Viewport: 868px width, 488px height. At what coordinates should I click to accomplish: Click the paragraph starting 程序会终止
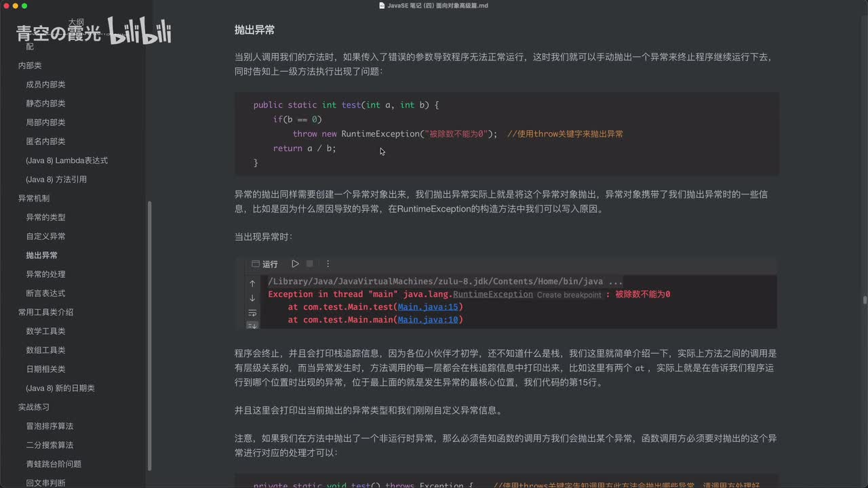[506, 368]
